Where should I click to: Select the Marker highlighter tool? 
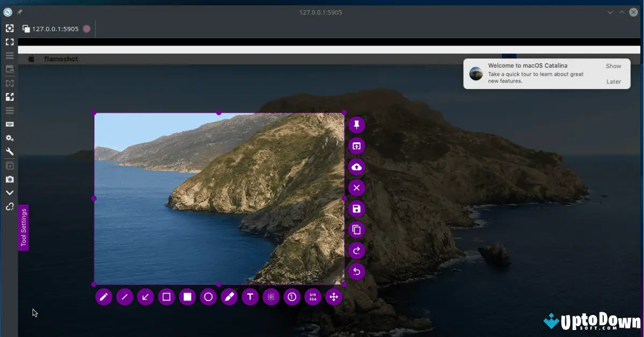coord(229,297)
